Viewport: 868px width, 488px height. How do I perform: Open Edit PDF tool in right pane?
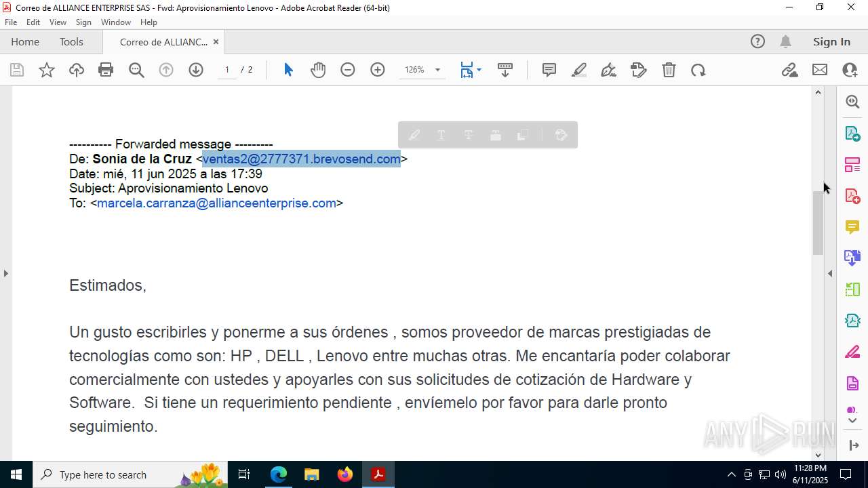(x=852, y=164)
